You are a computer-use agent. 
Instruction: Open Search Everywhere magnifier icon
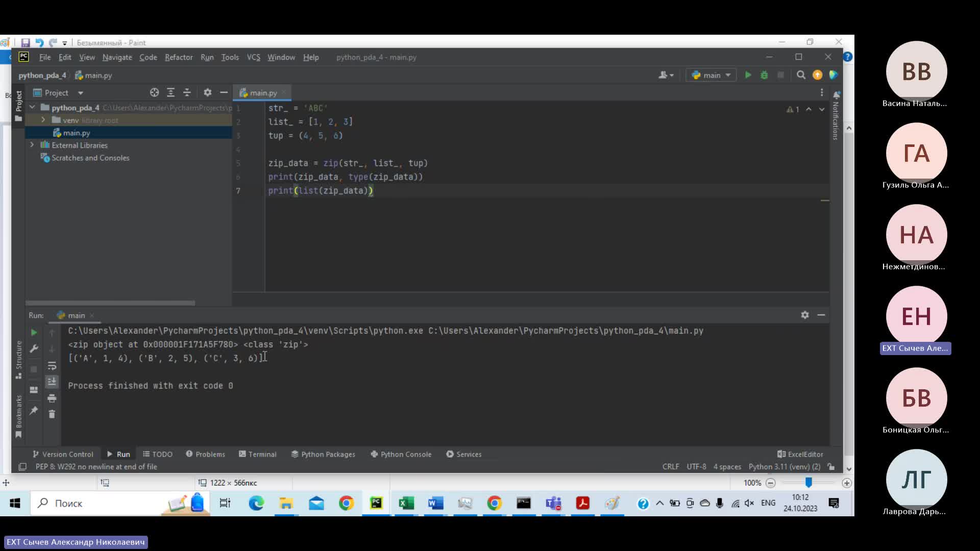pyautogui.click(x=801, y=75)
